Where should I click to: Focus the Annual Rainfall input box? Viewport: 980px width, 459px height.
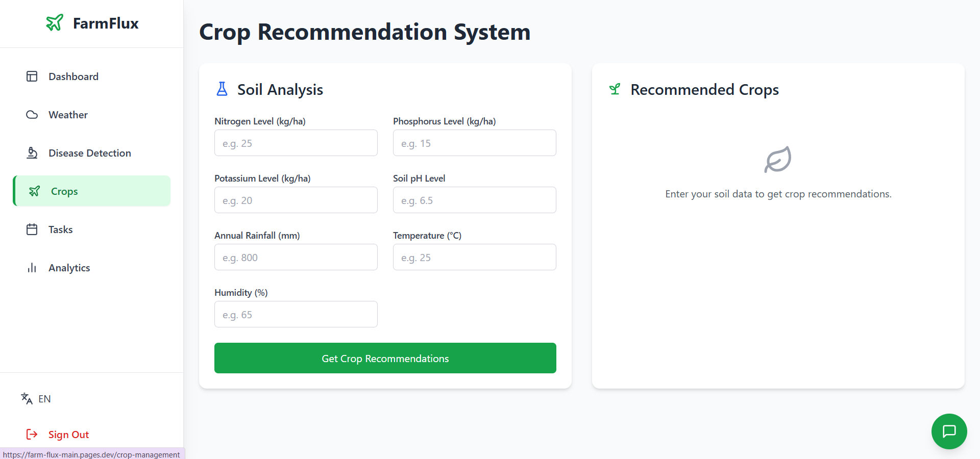pyautogui.click(x=296, y=258)
